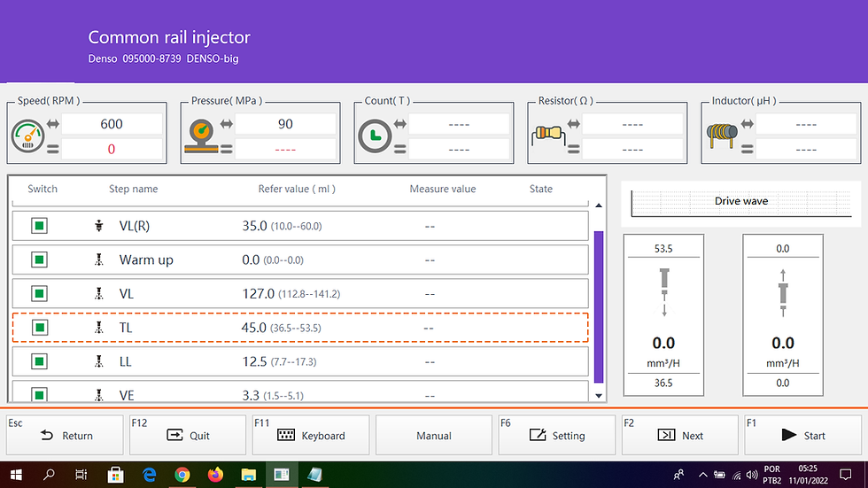Click the Speed RPM gauge icon

tap(27, 136)
